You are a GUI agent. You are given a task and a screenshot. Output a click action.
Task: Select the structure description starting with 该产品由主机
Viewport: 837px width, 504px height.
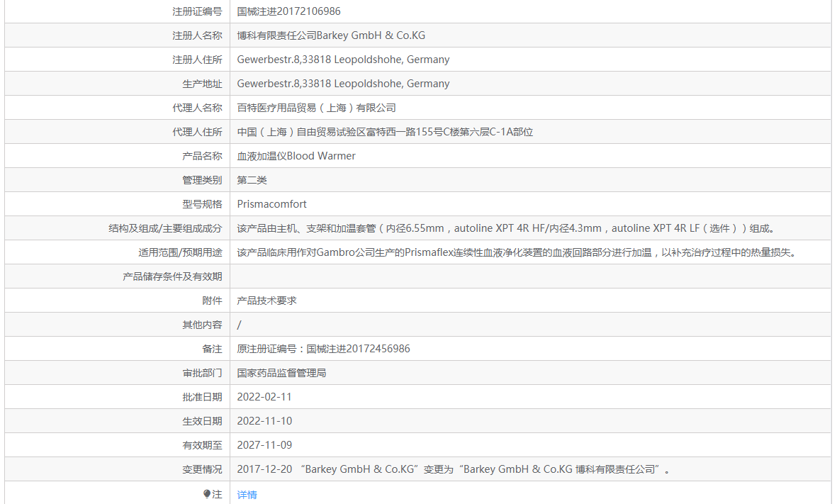pos(506,228)
